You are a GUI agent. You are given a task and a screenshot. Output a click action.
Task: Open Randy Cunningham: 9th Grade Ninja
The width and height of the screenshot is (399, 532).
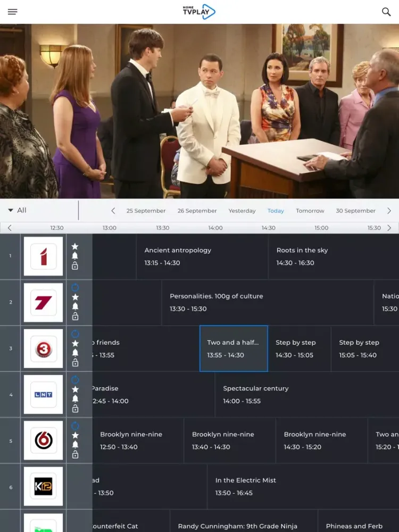(x=244, y=521)
